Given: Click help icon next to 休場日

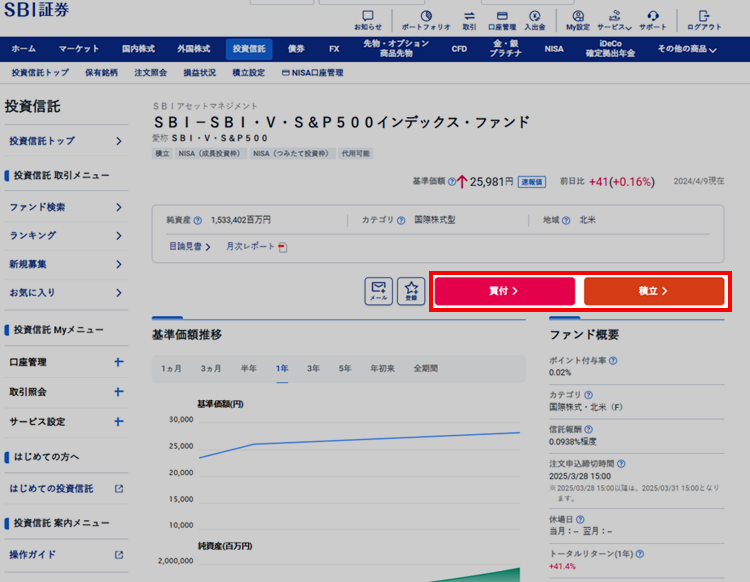Looking at the screenshot, I should click(580, 519).
